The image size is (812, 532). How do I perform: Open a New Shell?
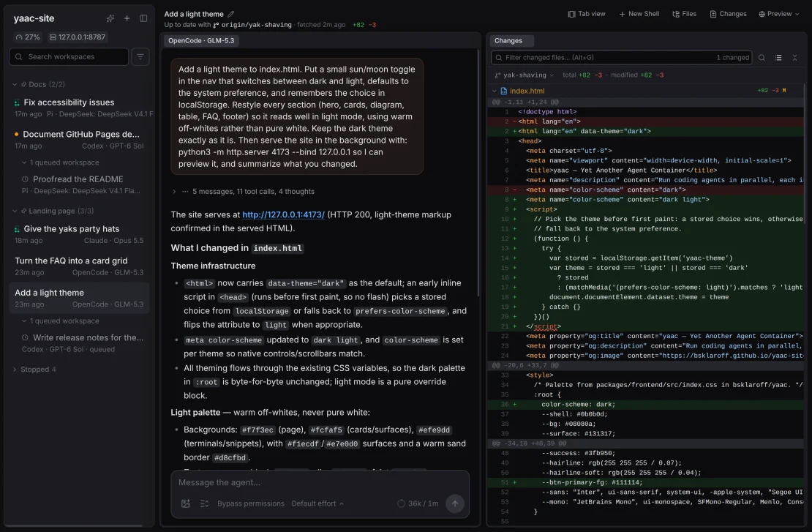(x=639, y=14)
